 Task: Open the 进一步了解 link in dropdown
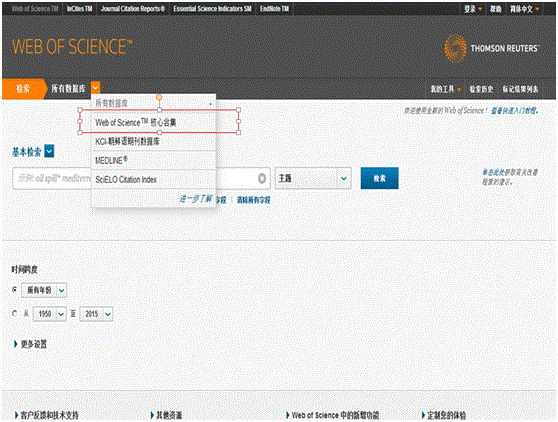point(195,199)
